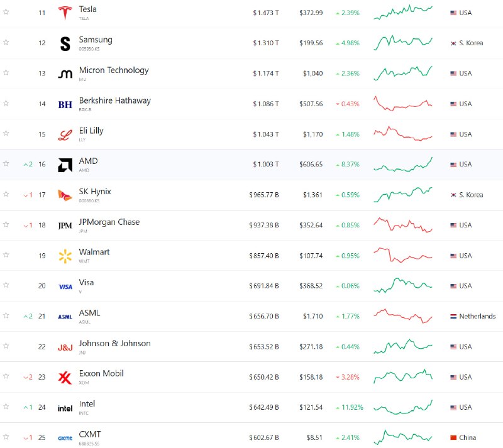Click the Visa logo icon
The height and width of the screenshot is (448, 503).
(65, 287)
